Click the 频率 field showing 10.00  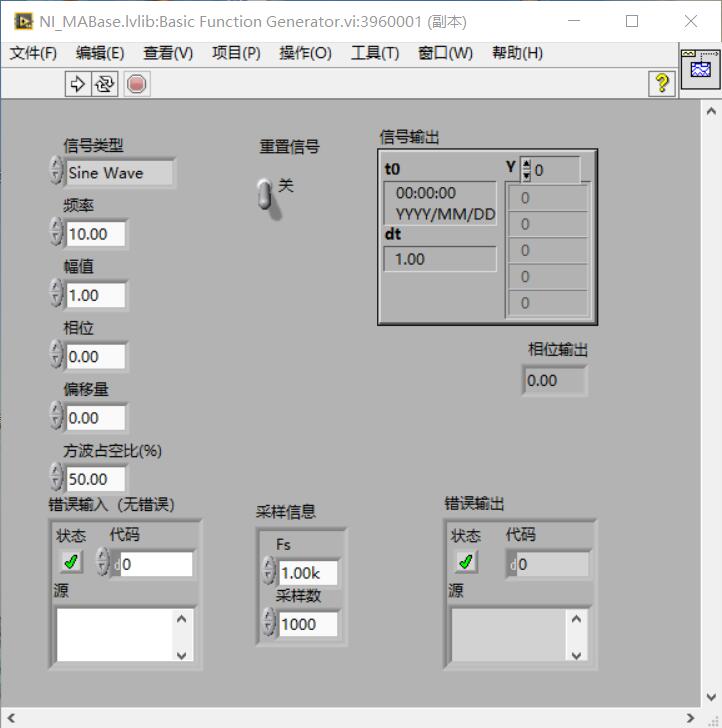tap(96, 234)
